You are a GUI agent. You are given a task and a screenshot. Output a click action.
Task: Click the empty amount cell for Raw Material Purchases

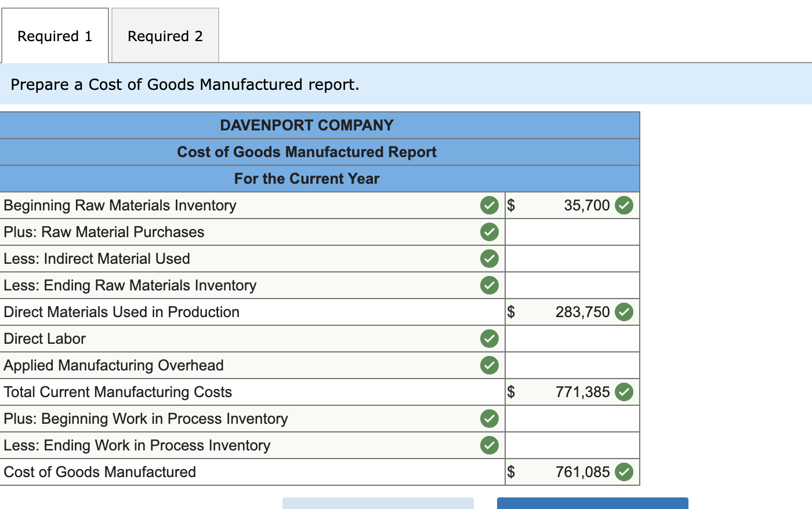coord(571,232)
